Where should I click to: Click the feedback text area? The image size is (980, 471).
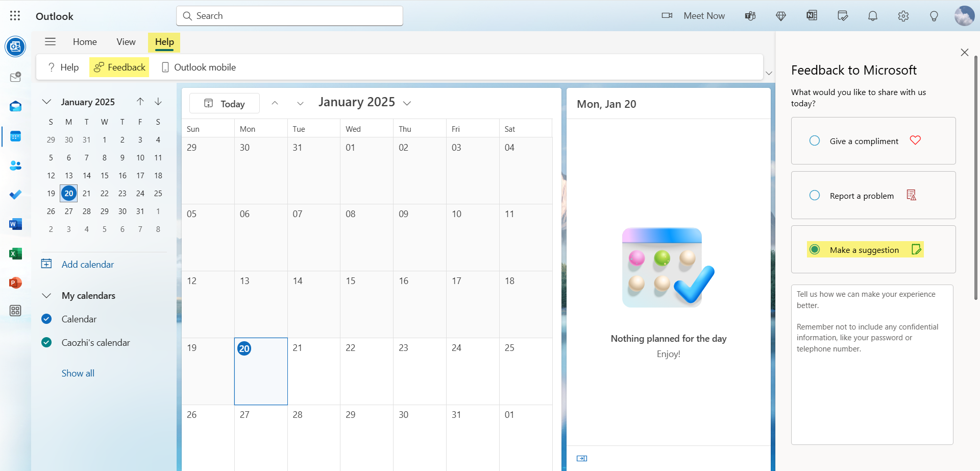pyautogui.click(x=872, y=365)
